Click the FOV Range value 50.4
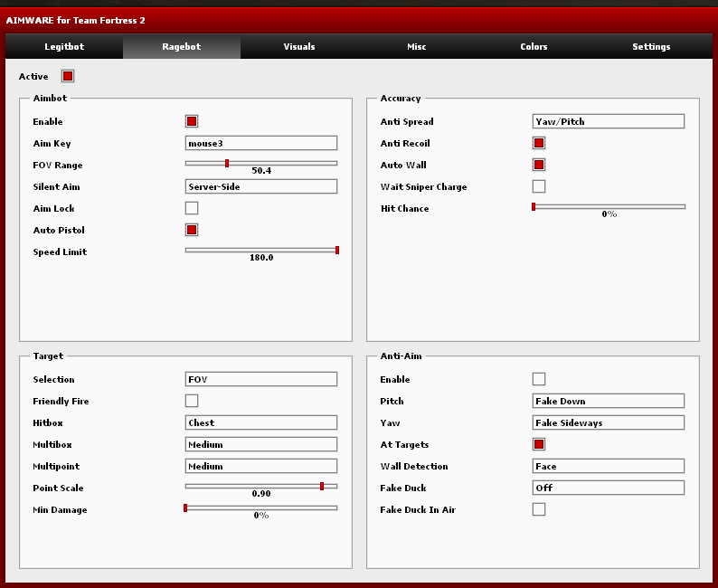Image resolution: width=718 pixels, height=588 pixels. pyautogui.click(x=261, y=171)
